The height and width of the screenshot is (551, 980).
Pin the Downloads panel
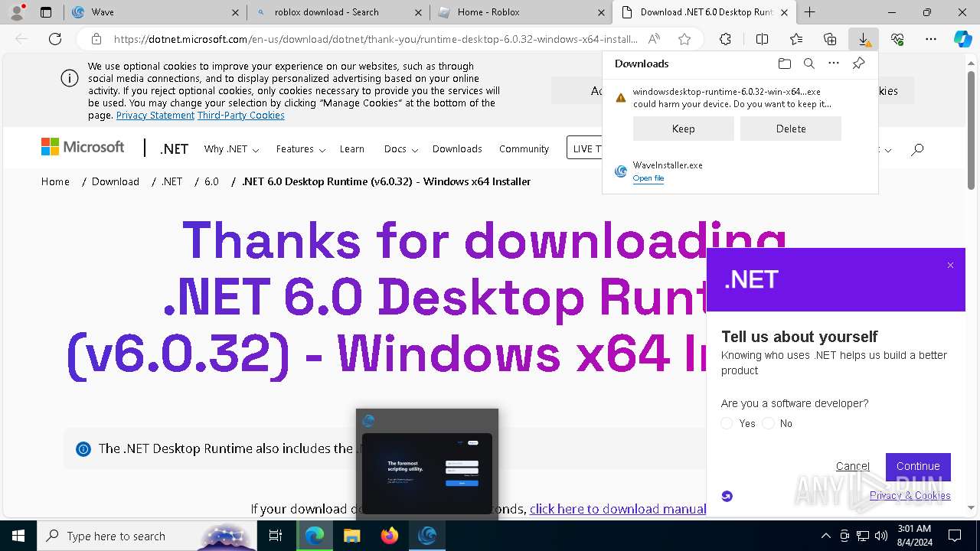tap(858, 64)
